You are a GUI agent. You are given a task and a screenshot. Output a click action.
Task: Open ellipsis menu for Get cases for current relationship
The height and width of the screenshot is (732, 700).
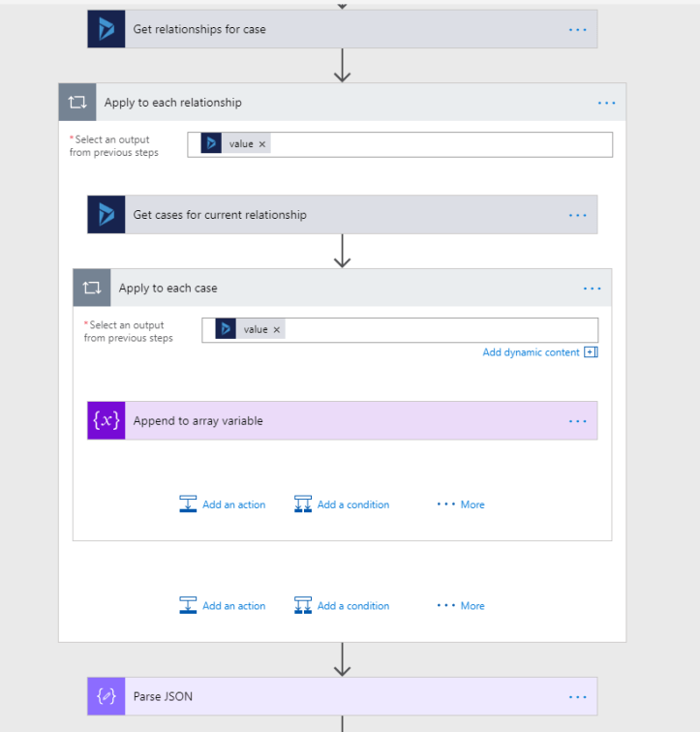click(x=578, y=215)
